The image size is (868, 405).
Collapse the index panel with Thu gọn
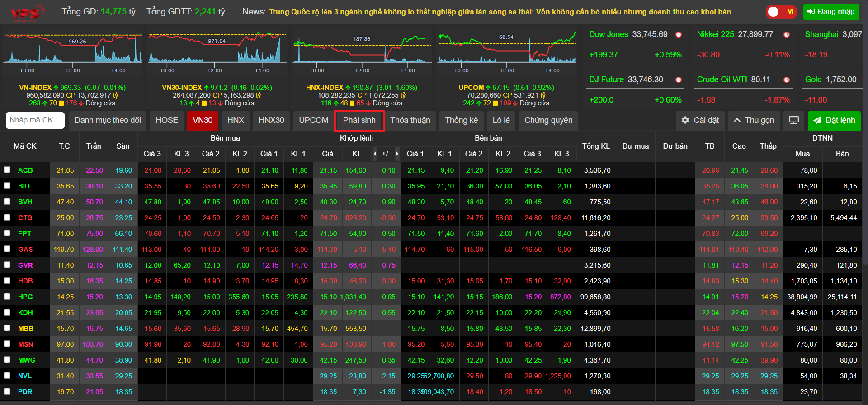point(754,120)
